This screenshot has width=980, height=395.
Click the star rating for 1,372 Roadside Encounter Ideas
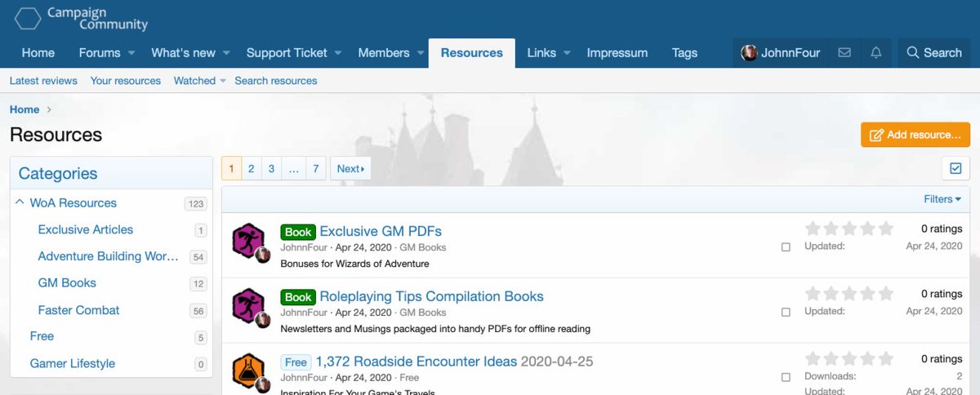(849, 359)
